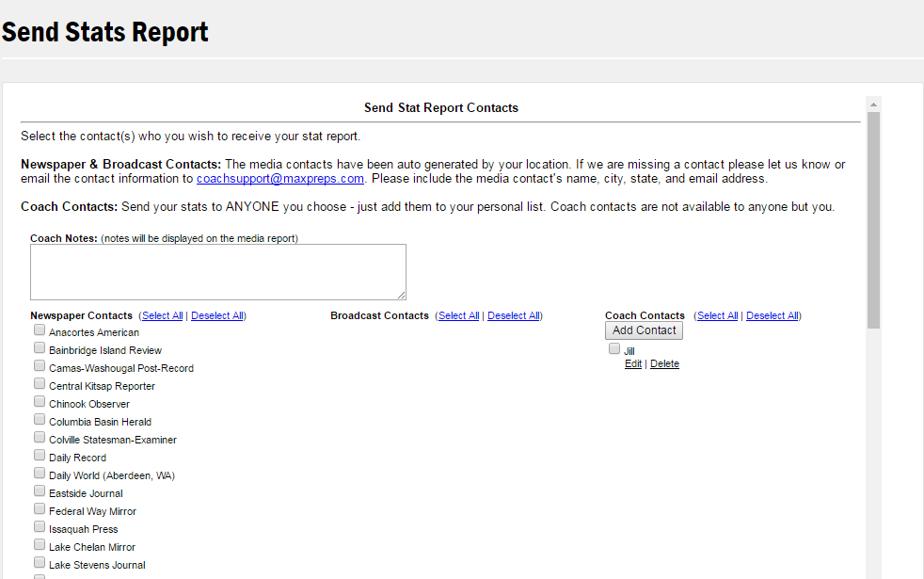Select All broadcast contacts

[458, 316]
